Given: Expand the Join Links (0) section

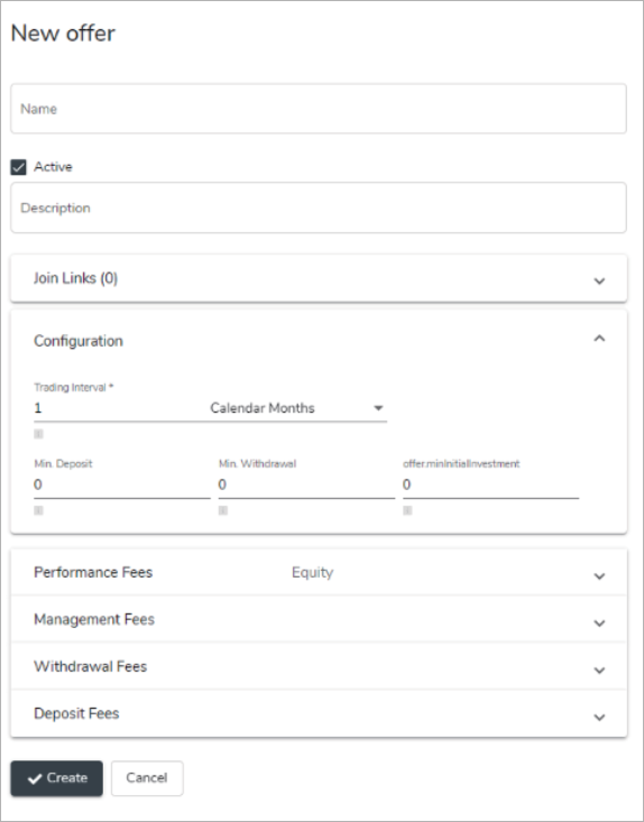Looking at the screenshot, I should (x=599, y=281).
